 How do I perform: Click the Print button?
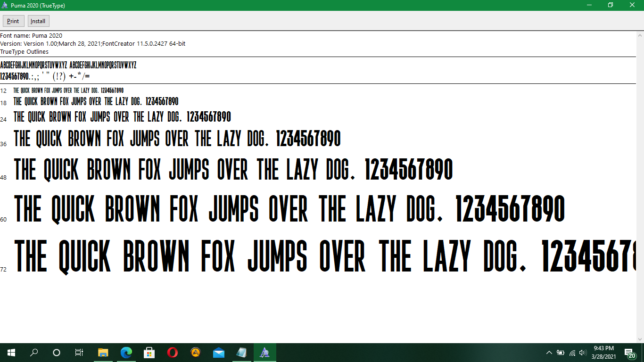click(x=13, y=21)
